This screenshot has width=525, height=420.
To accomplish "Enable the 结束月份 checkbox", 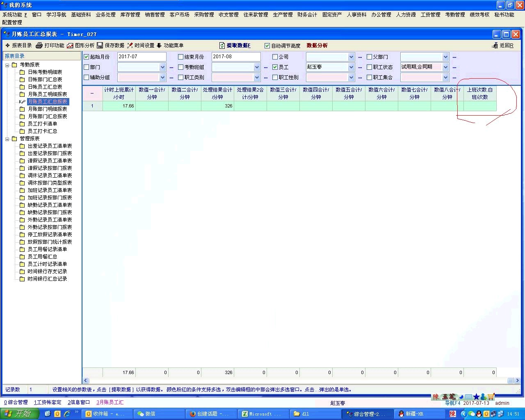I will point(181,57).
